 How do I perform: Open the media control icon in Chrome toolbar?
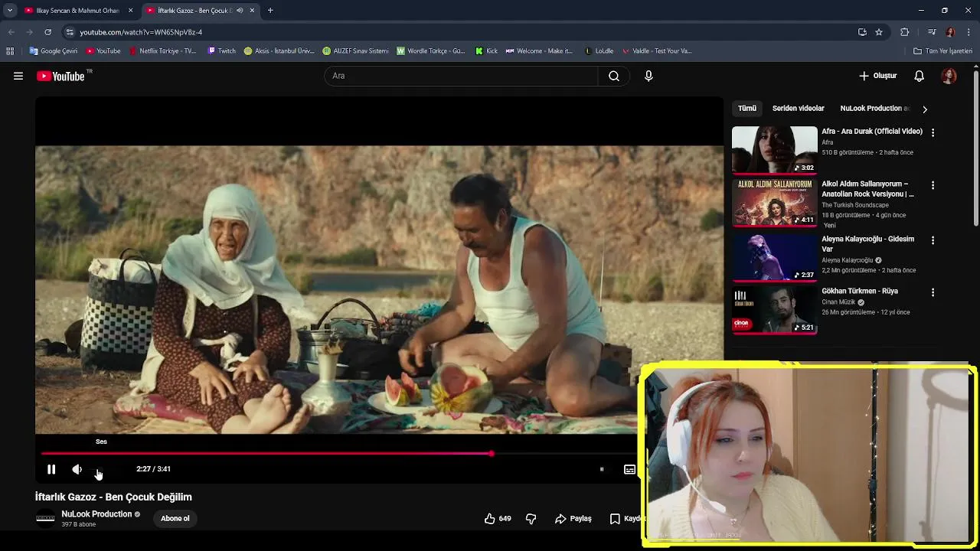(x=932, y=32)
